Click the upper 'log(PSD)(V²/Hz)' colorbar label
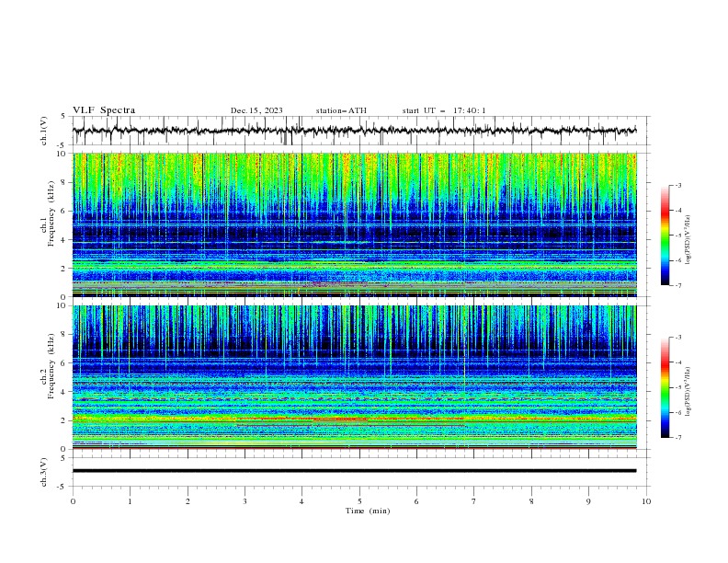This screenshot has width=728, height=563. point(688,240)
